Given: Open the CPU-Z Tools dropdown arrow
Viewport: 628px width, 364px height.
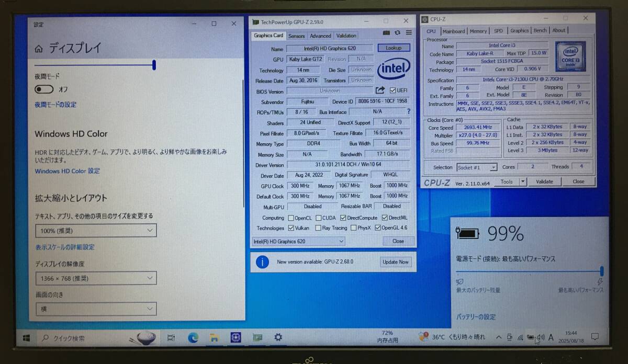Looking at the screenshot, I should (522, 181).
